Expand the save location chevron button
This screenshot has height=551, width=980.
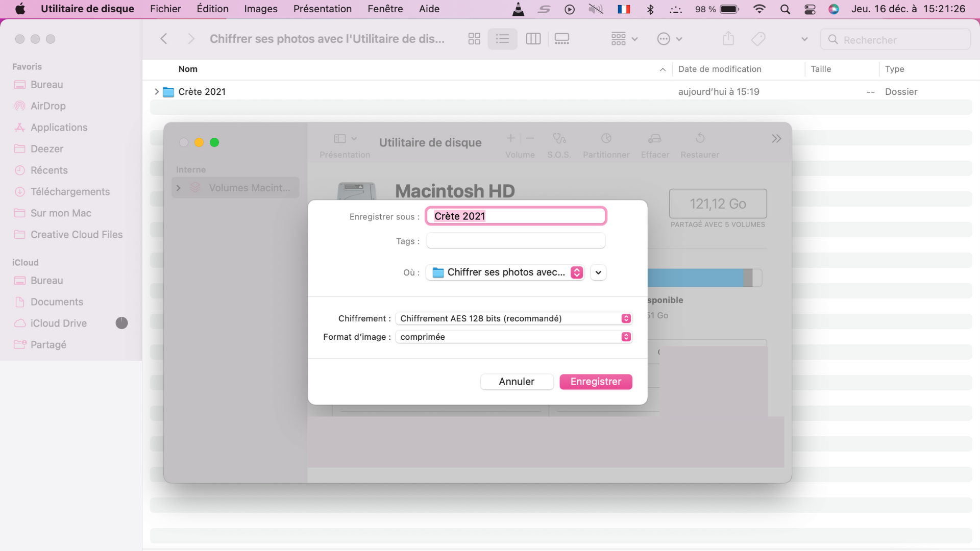point(598,272)
